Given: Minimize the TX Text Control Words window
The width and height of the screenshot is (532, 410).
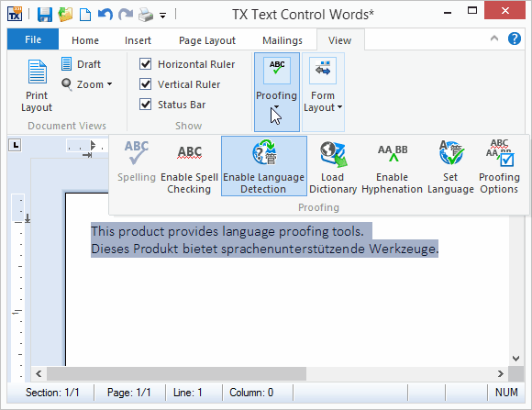Looking at the screenshot, I should click(x=448, y=12).
